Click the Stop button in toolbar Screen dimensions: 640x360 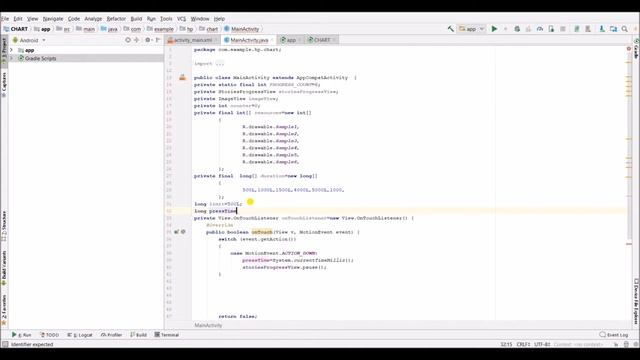point(563,29)
